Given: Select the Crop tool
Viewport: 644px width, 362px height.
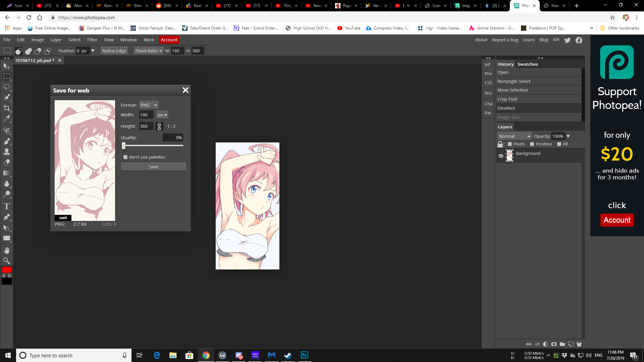Looking at the screenshot, I should click(x=7, y=108).
